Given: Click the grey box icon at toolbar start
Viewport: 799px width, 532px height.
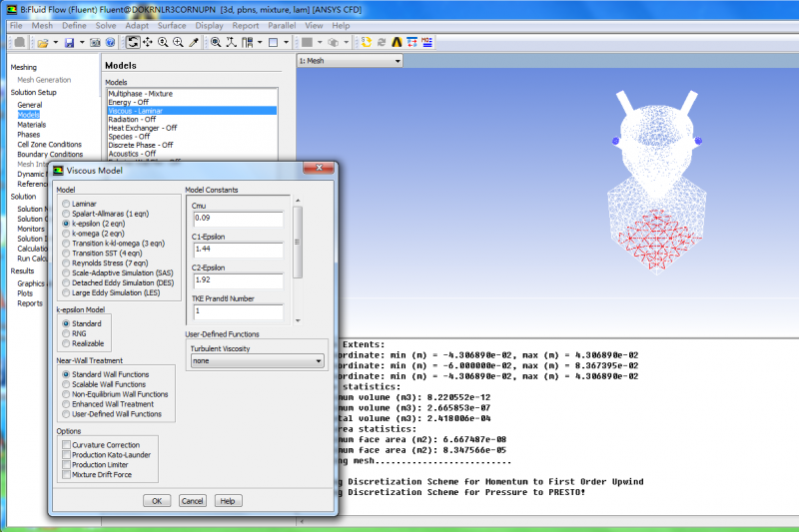Looking at the screenshot, I should pos(19,42).
